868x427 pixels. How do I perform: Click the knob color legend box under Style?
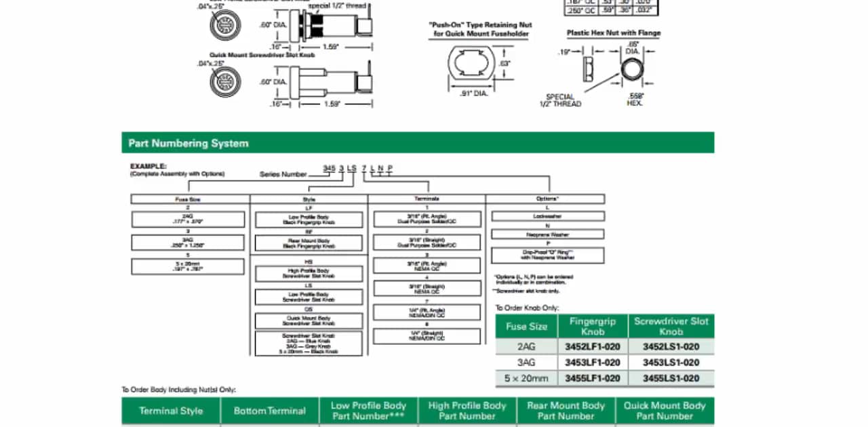[x=309, y=343]
